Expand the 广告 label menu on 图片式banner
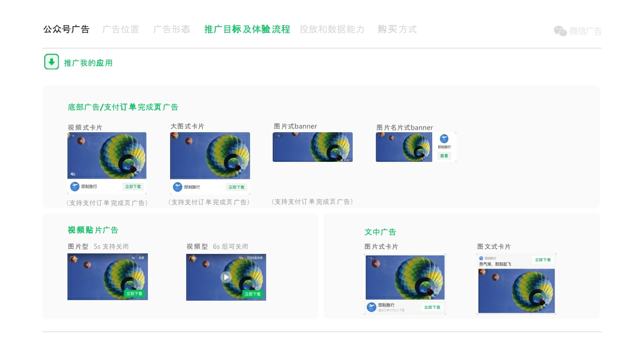 [x=279, y=136]
